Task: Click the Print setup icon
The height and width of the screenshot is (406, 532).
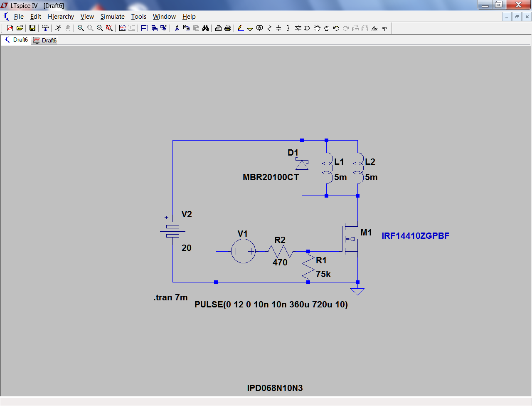Action: [x=218, y=28]
